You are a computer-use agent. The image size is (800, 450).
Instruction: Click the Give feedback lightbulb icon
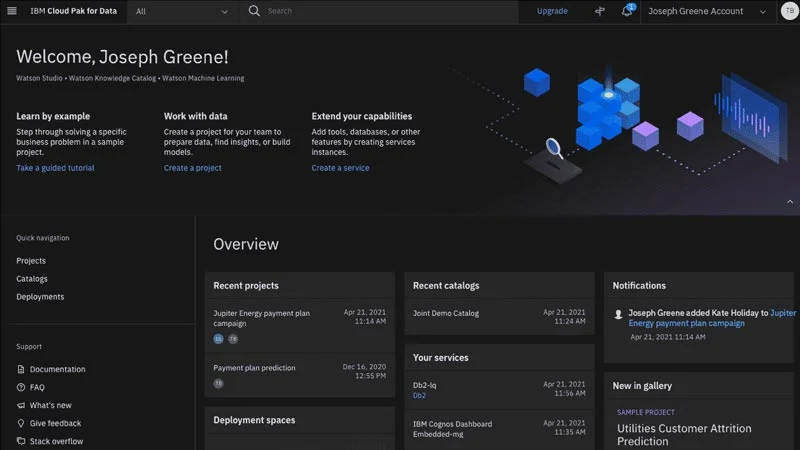tap(21, 423)
